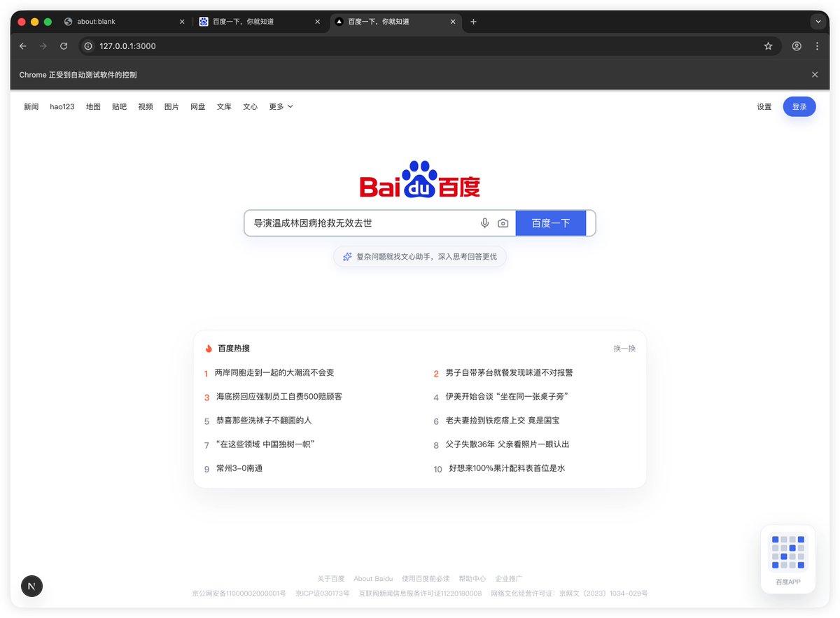Click the flame icon beside 百度热搜
Viewport: 840px width, 618px height.
pos(209,349)
